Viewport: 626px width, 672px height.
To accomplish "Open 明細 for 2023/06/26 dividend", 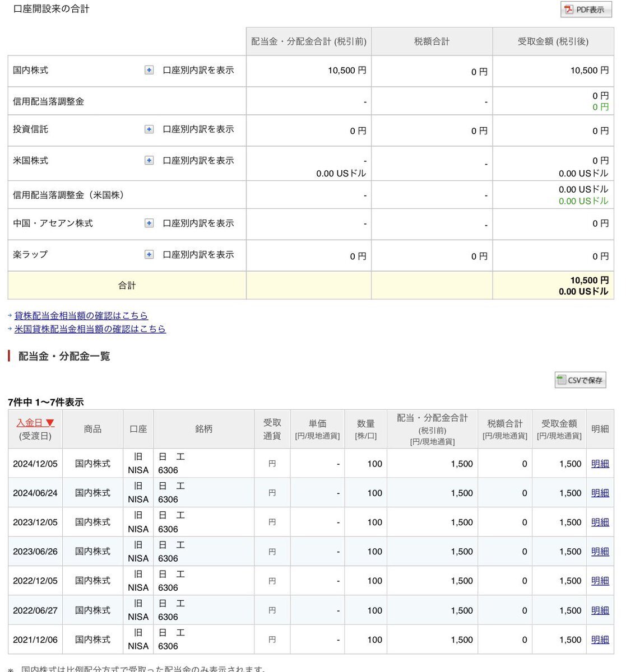I will [x=600, y=552].
